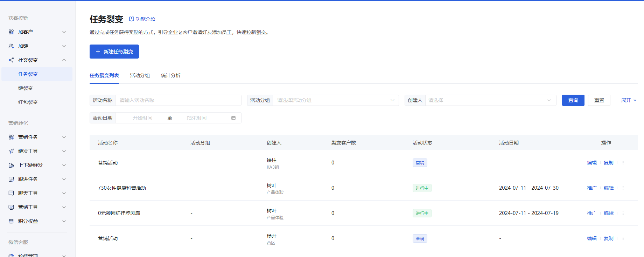Screen dimensions: 644x257
Task: Click the 查询 search button
Action: (573, 100)
